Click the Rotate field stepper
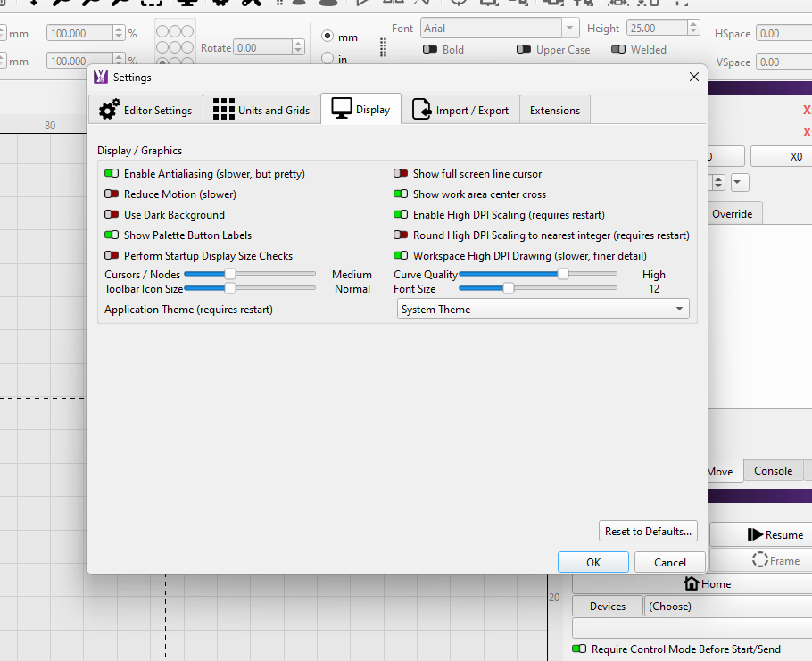The image size is (812, 661). (x=298, y=47)
